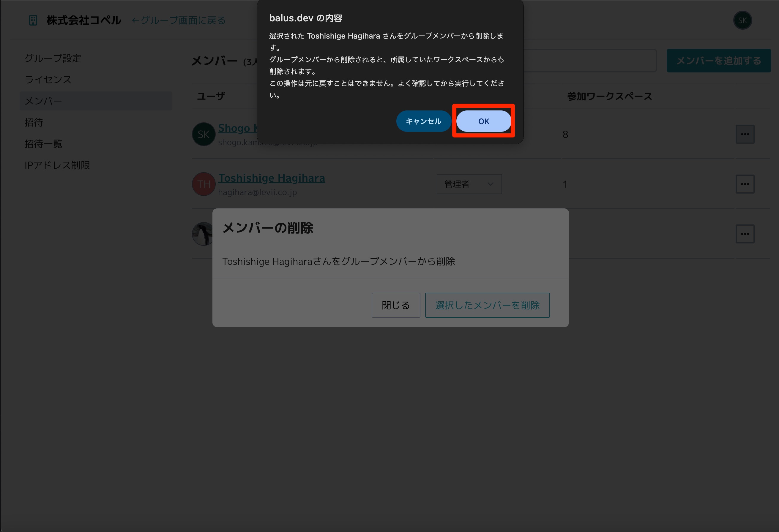This screenshot has height=532, width=779.
Task: Click 株式会社コペル group name
Action: 84,20
